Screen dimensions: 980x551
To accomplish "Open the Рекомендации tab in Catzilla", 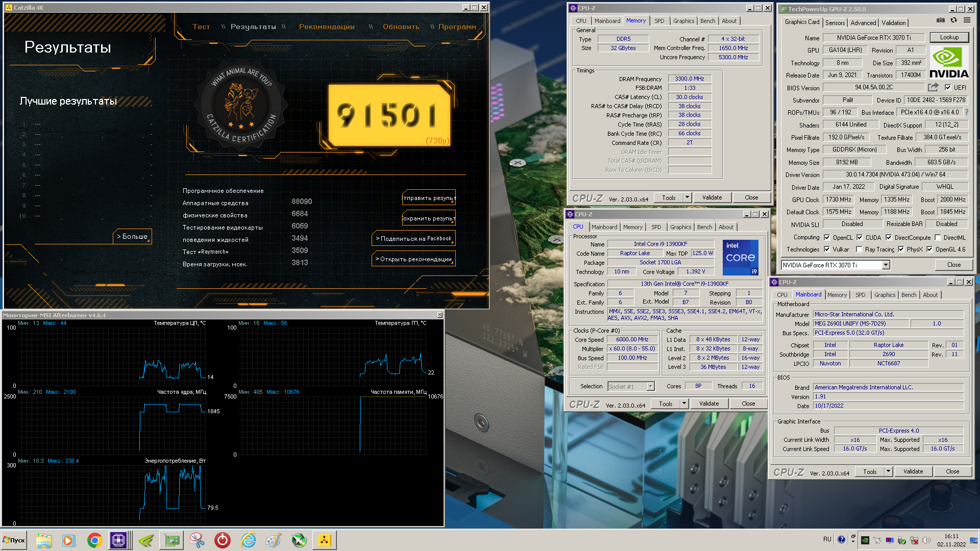I will 327,27.
